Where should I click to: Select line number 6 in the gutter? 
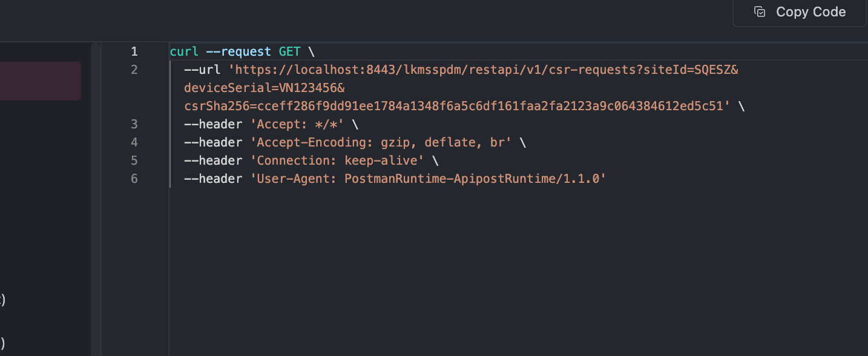(x=134, y=179)
